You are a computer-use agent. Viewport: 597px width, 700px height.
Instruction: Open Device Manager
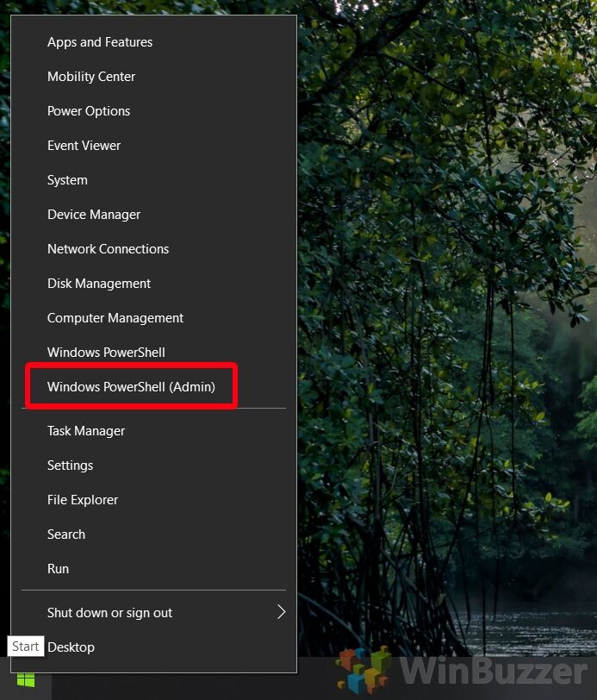(x=154, y=215)
